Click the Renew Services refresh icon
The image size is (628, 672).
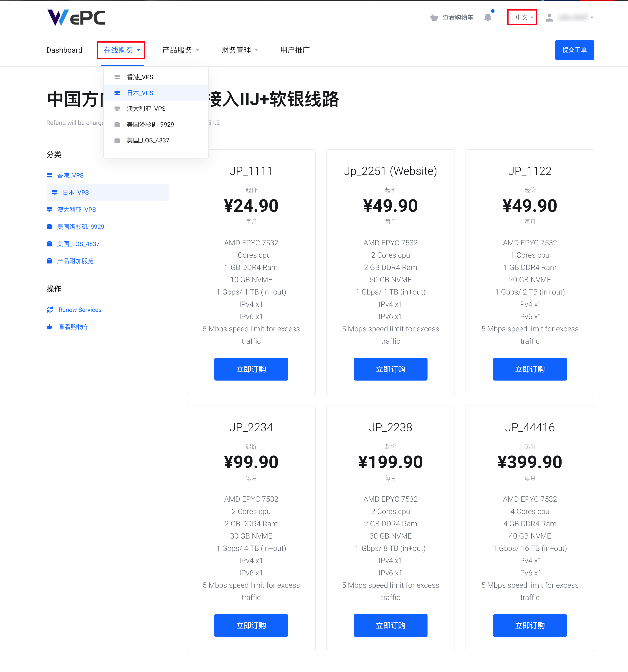pos(50,310)
